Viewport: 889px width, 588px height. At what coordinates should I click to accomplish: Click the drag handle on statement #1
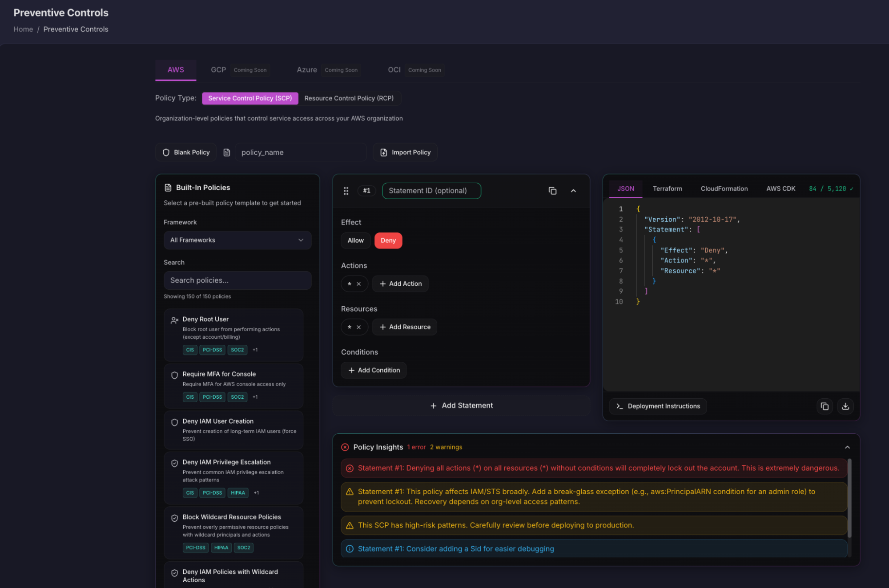point(346,191)
